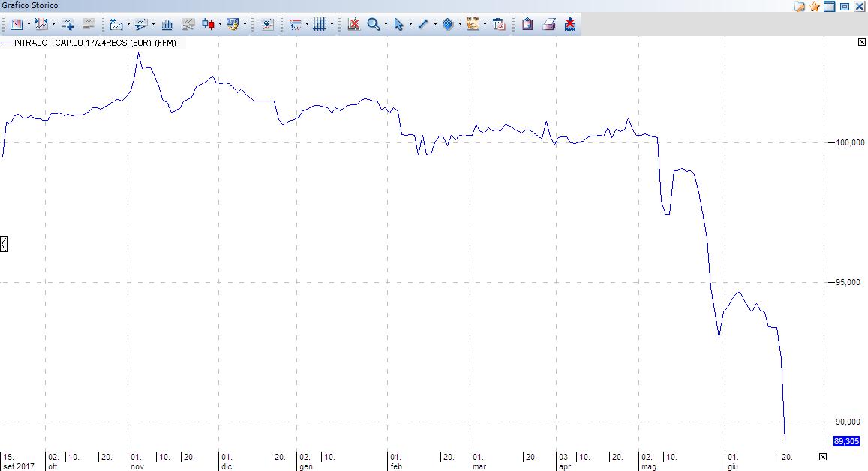Click the blue hexagon shape tool icon
This screenshot has width=868, height=471.
(x=448, y=24)
